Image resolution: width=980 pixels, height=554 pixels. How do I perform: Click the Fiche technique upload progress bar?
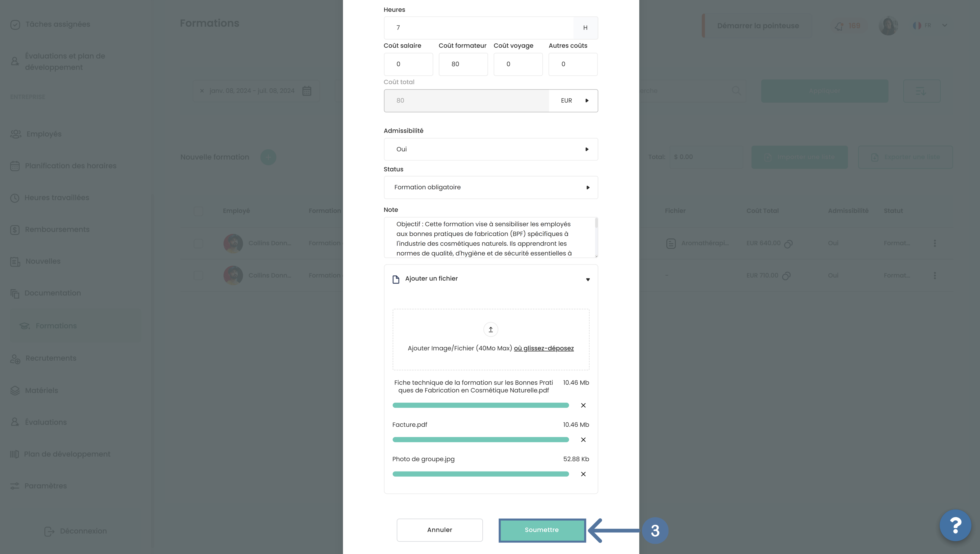coord(480,405)
